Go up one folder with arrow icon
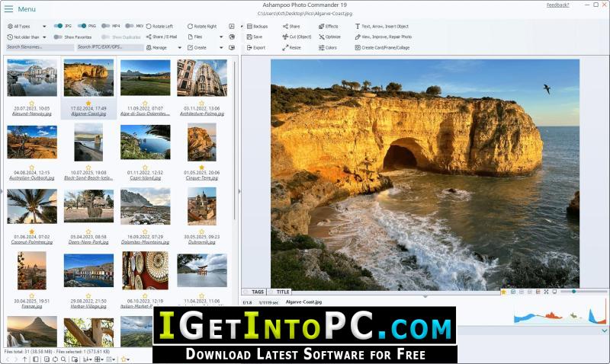The height and width of the screenshot is (364, 610). coord(24,359)
